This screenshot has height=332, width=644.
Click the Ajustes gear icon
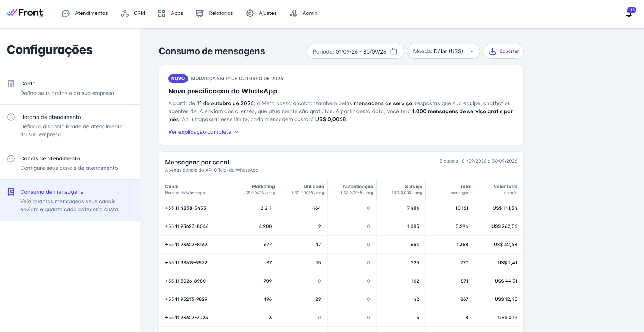click(x=250, y=13)
